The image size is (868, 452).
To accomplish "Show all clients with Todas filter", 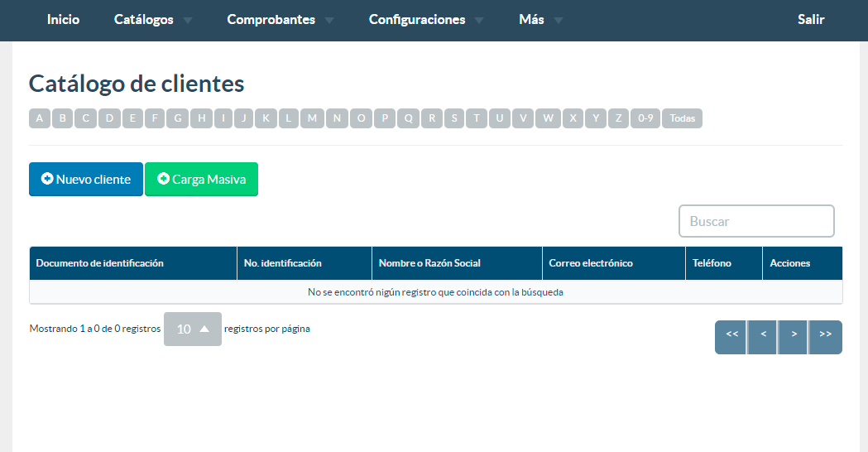I will [682, 118].
